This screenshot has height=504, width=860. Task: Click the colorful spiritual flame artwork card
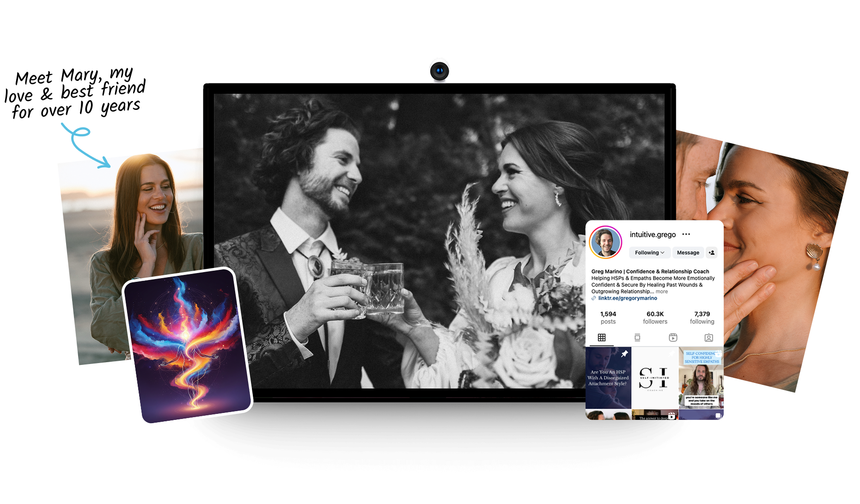pos(188,346)
